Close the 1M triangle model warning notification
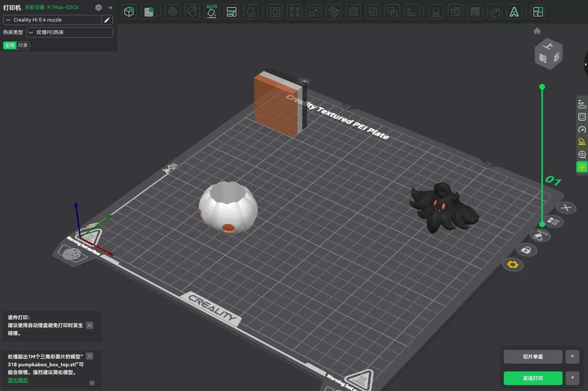This screenshot has width=588, height=391. click(90, 356)
